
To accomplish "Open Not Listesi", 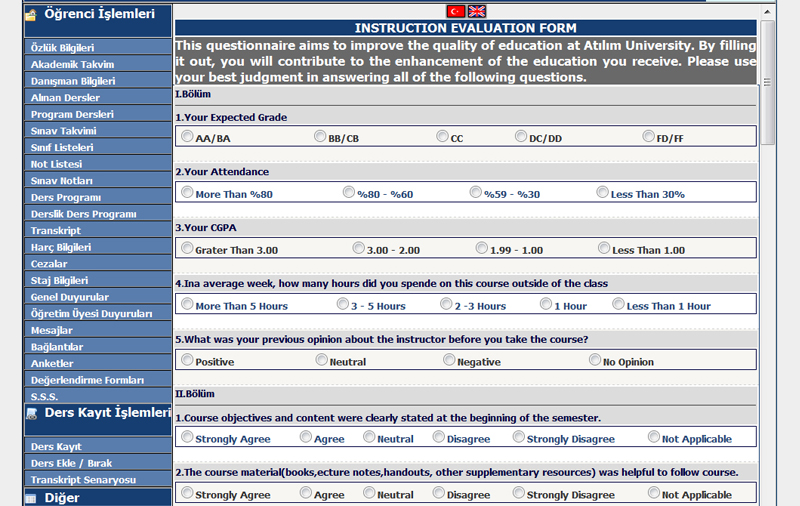I will [97, 164].
